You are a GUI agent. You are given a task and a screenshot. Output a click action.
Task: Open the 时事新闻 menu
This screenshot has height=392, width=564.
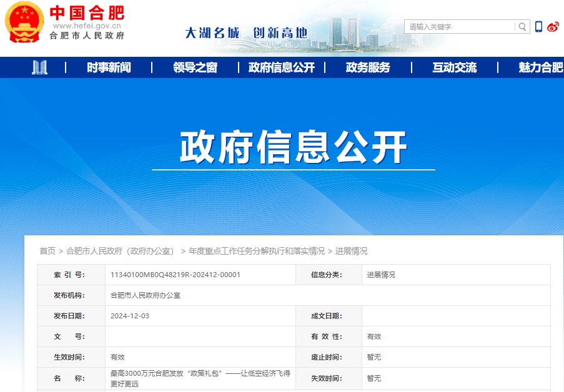(x=109, y=67)
